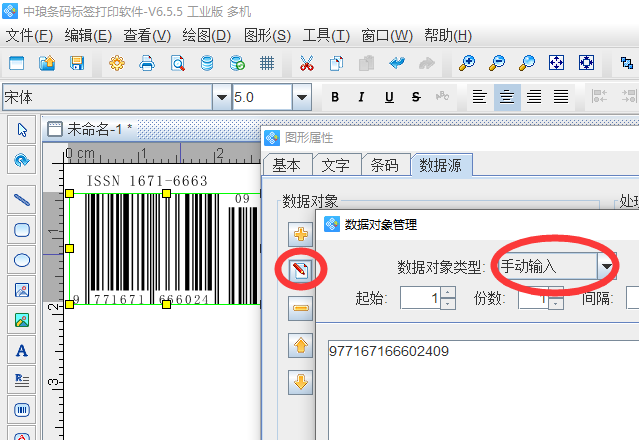
Task: Click the database icon with green check
Action: (237, 63)
